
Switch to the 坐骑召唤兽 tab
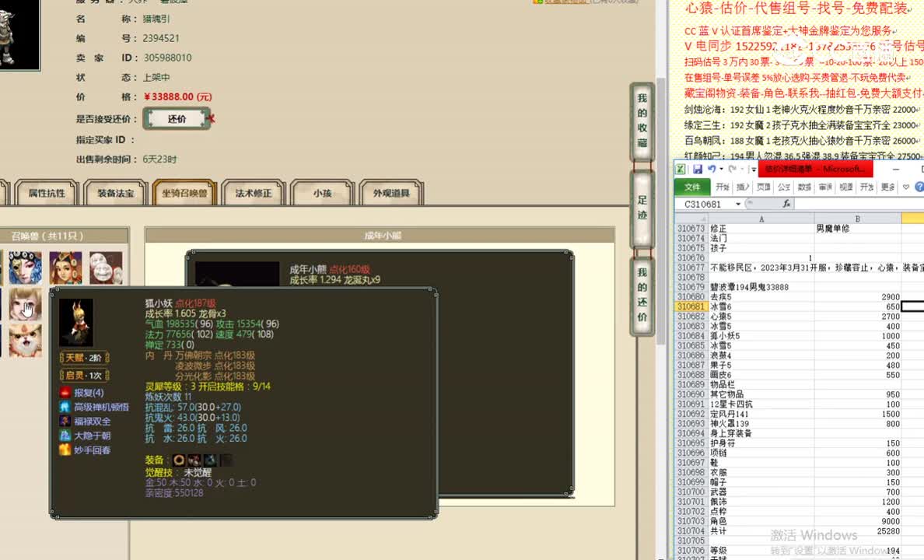184,194
